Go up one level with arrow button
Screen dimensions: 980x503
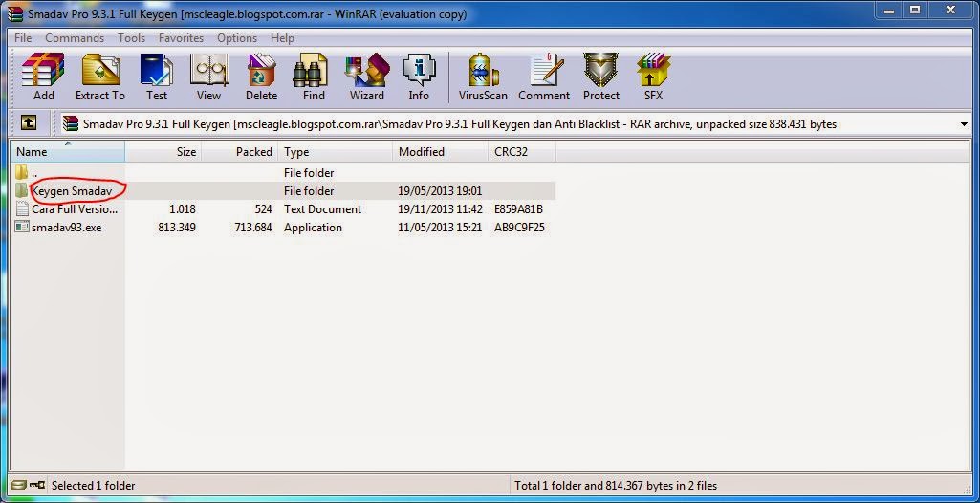click(28, 123)
